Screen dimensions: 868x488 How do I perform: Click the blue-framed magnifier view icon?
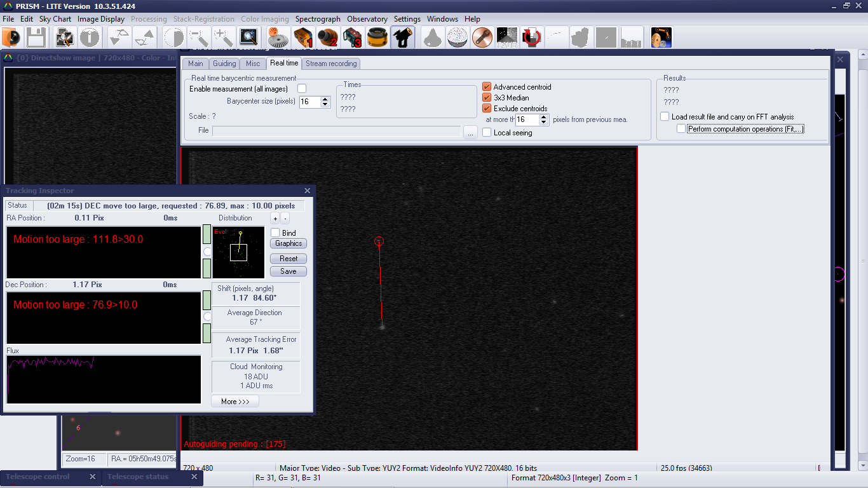[248, 37]
